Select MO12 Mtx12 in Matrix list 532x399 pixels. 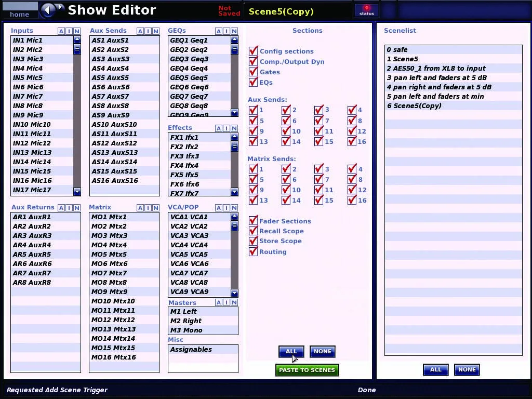pyautogui.click(x=124, y=320)
